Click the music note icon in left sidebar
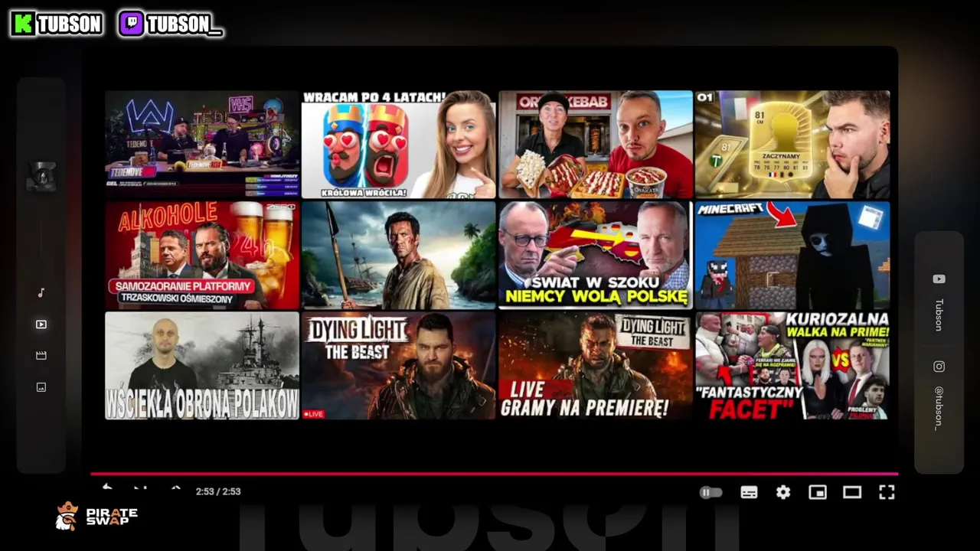This screenshot has width=980, height=551. (41, 293)
